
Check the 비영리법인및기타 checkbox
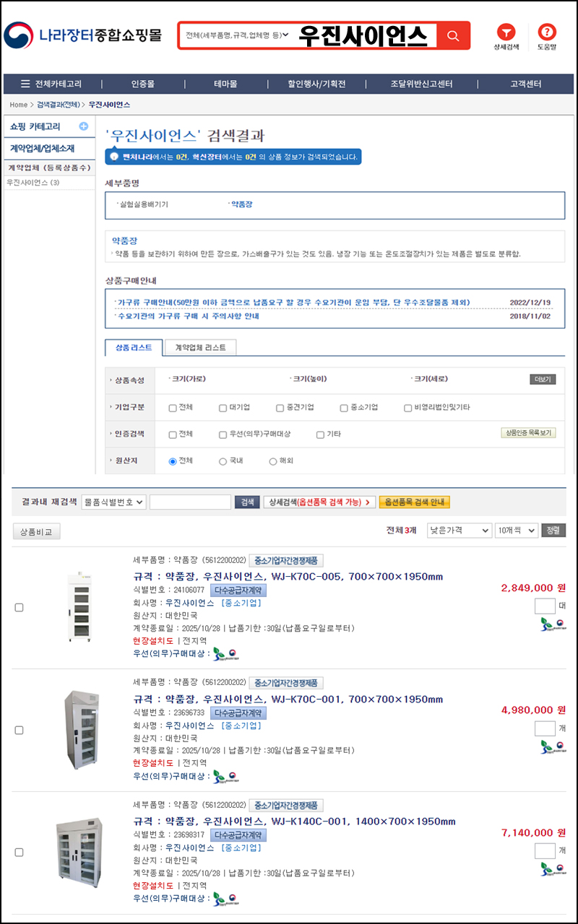click(x=408, y=408)
